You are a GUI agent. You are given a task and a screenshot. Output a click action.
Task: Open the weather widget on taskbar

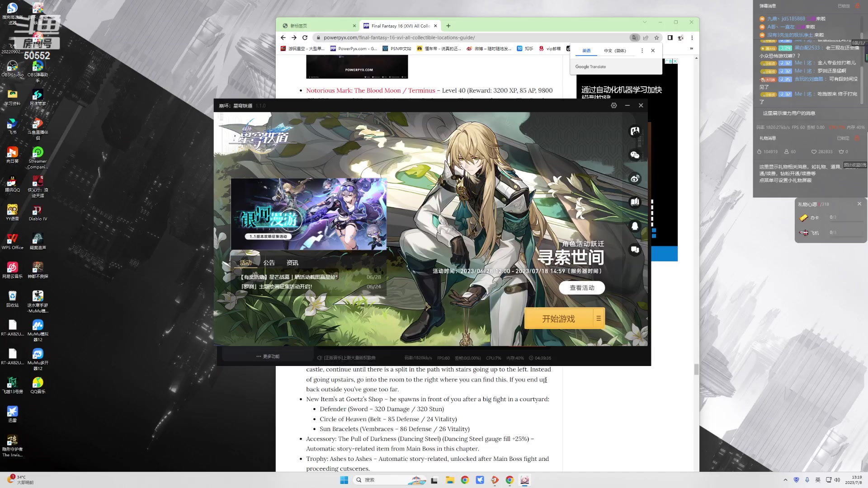[x=20, y=480]
